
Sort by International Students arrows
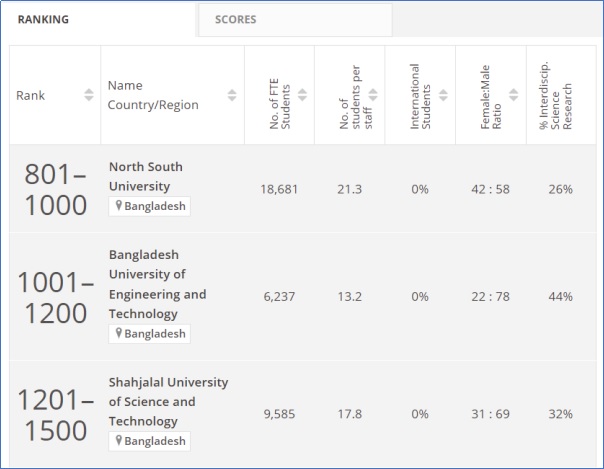(x=443, y=95)
